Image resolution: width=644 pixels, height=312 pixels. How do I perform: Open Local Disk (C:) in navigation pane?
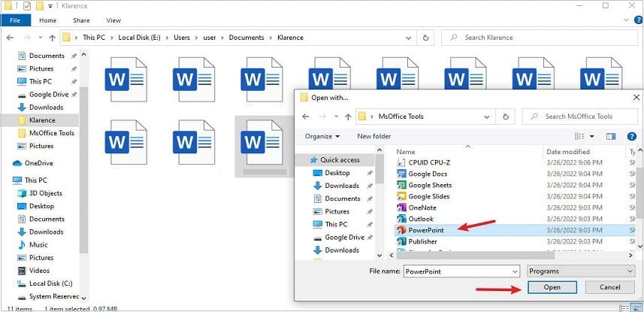45,283
